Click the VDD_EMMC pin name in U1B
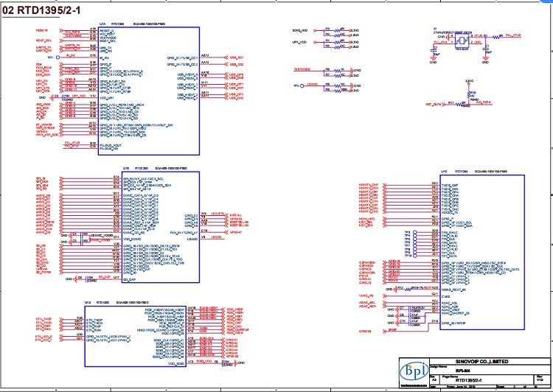The image size is (553, 392). [132, 239]
